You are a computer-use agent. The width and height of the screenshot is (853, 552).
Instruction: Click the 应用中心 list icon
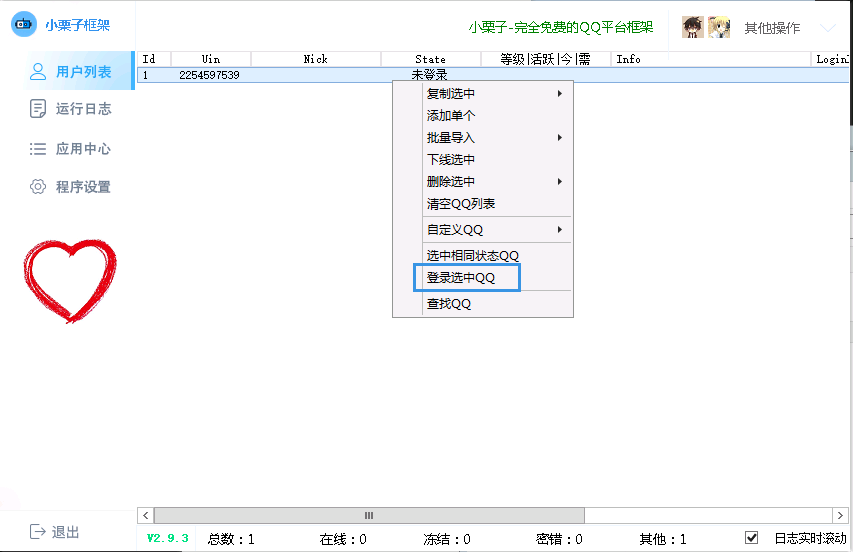[x=38, y=148]
